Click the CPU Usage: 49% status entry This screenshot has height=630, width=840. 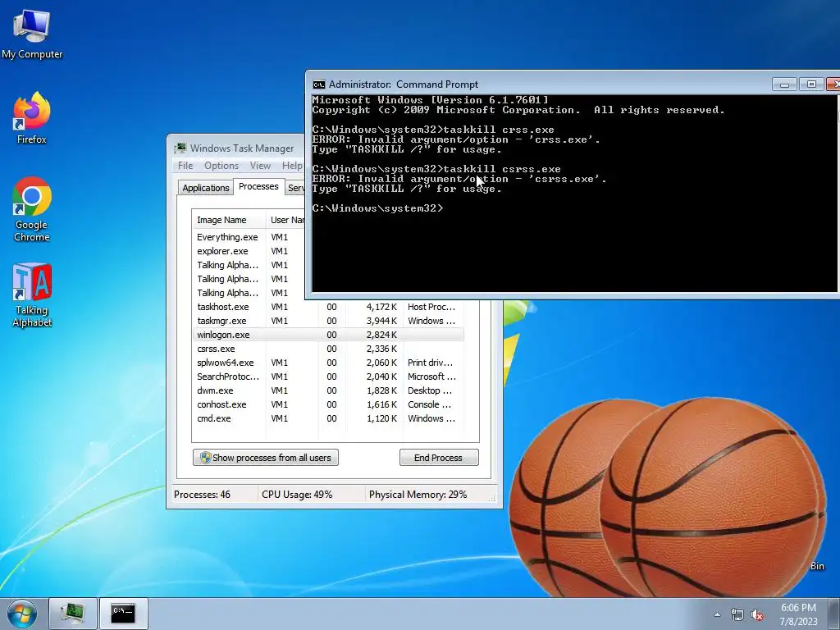(297, 495)
